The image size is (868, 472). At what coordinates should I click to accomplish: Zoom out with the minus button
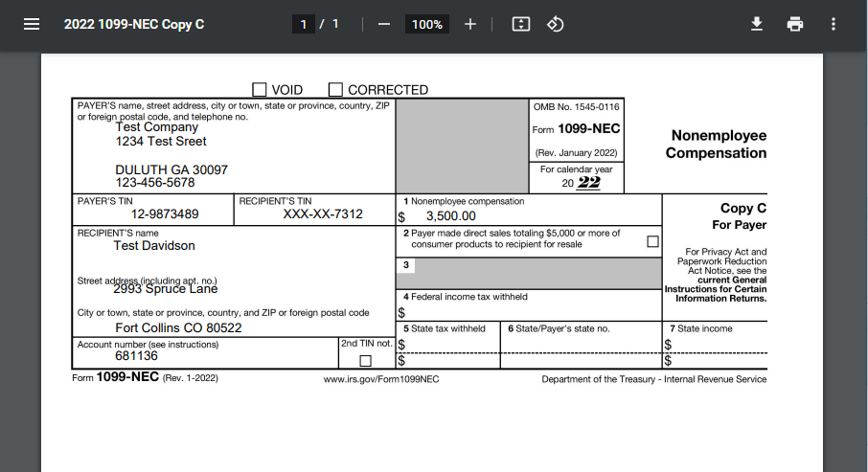(384, 24)
